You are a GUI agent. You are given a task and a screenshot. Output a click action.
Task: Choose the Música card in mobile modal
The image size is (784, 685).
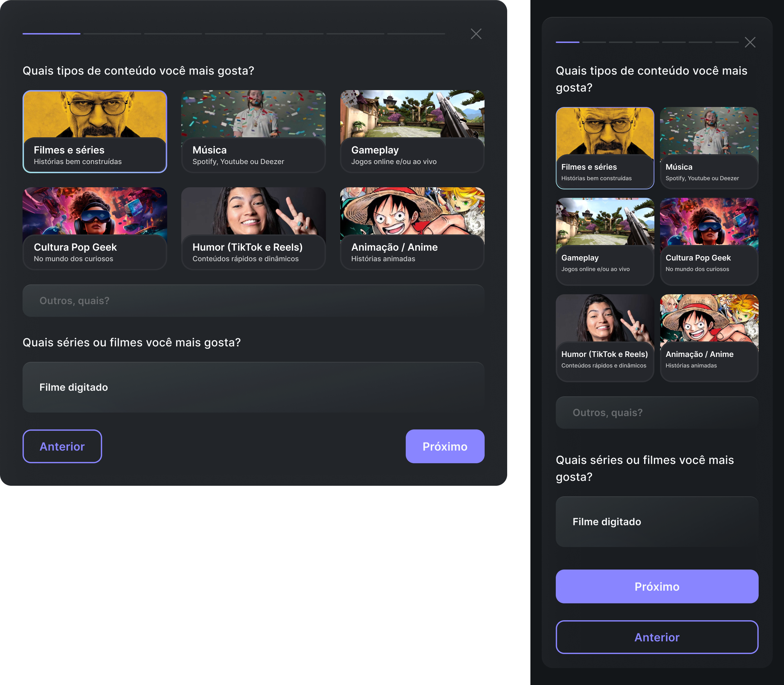[709, 148]
